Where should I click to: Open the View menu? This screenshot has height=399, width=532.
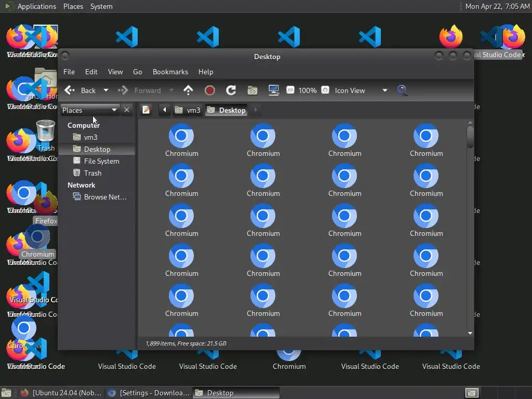[115, 72]
